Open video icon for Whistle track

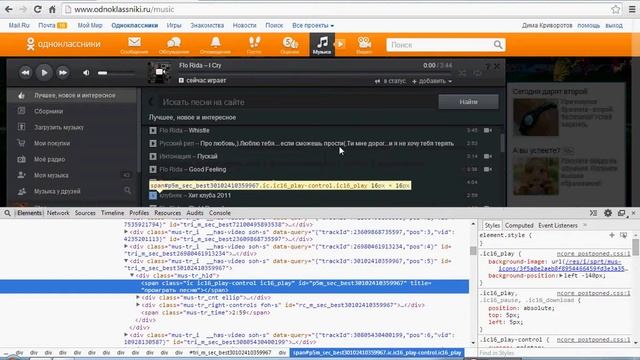(x=488, y=130)
